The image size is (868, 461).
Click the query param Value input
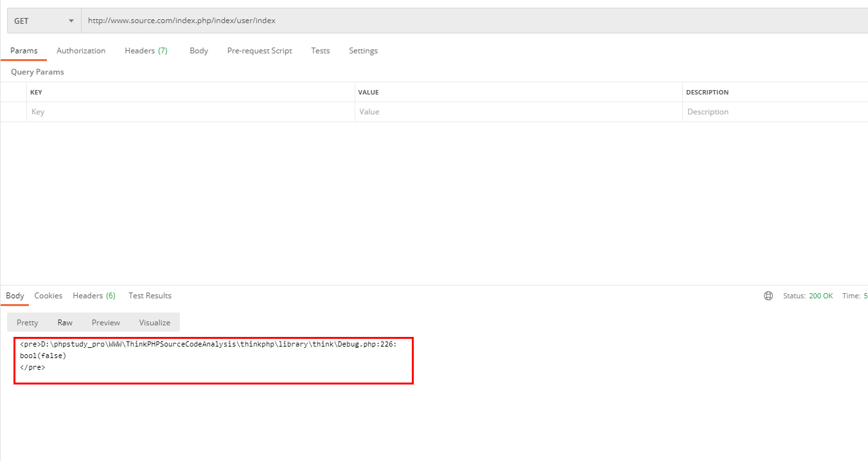coord(518,112)
